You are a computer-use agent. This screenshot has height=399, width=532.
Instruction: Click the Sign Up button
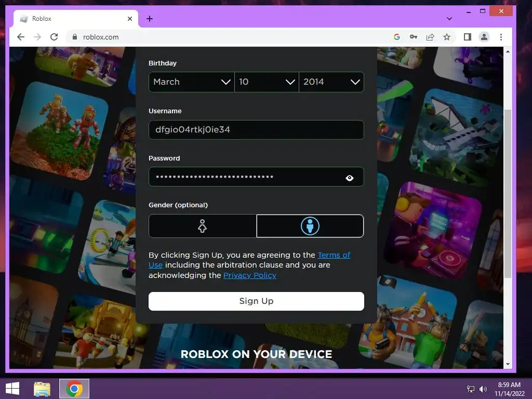click(x=256, y=301)
